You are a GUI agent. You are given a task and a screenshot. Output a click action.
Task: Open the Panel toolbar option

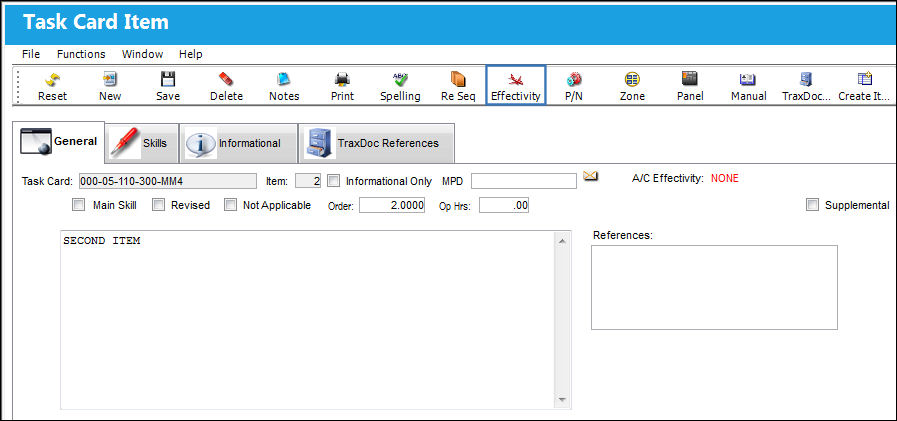click(690, 86)
